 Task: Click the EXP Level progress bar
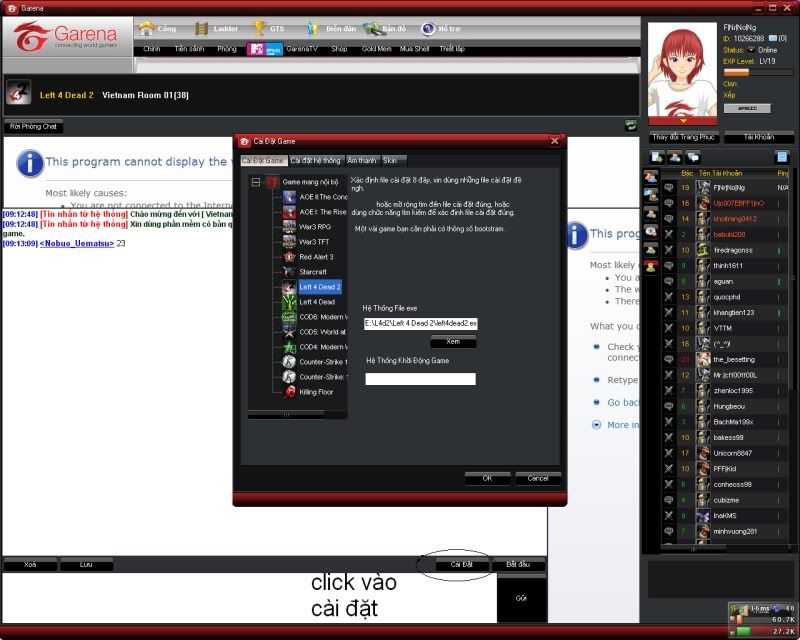point(759,73)
